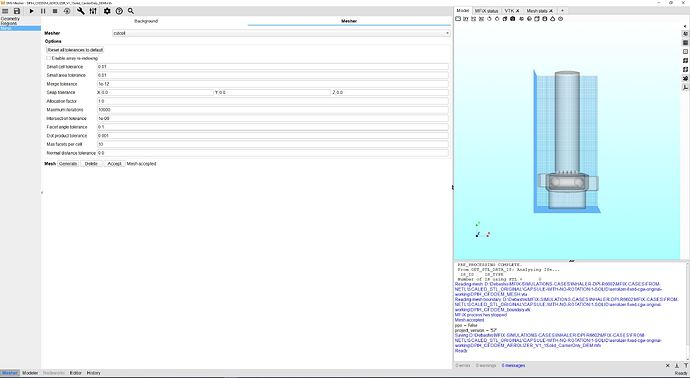Edit the Intersection tolerance field
Screen dimensions: 690x378
pos(272,118)
